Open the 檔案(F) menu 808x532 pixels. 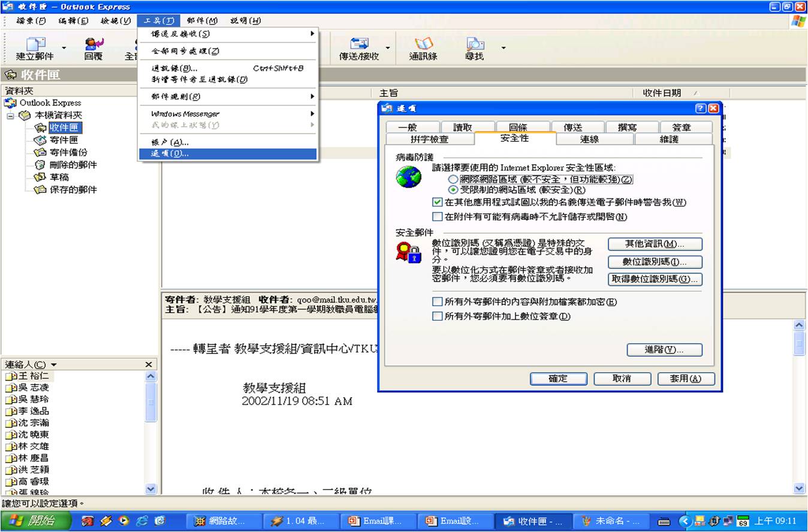[31, 20]
